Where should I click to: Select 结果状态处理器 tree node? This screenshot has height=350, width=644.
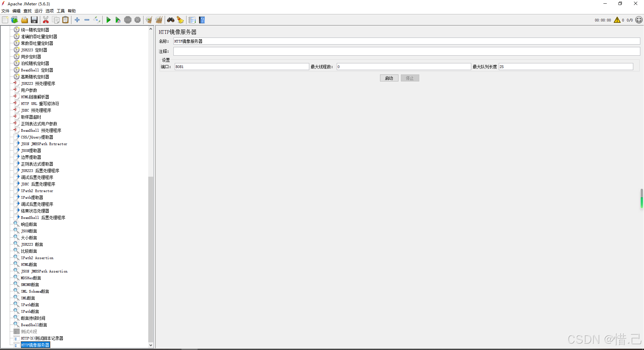[35, 211]
